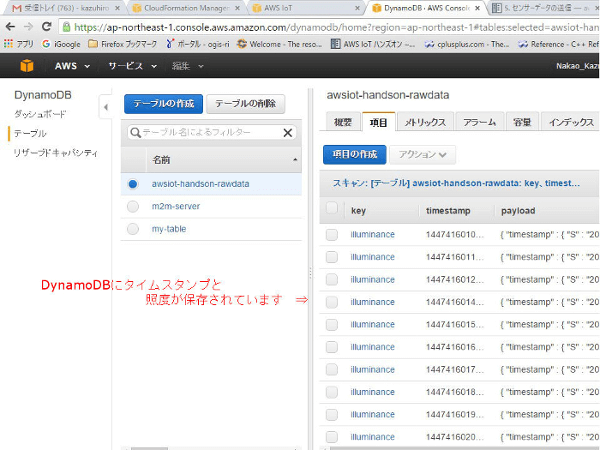
Task: Open the AWS IoT ハンズオン bookmark
Action: click(x=373, y=44)
